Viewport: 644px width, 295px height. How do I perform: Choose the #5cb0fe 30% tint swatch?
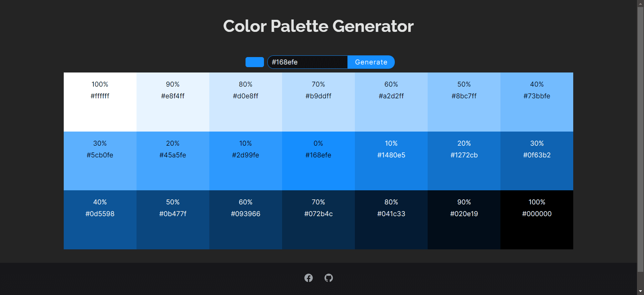tap(100, 161)
